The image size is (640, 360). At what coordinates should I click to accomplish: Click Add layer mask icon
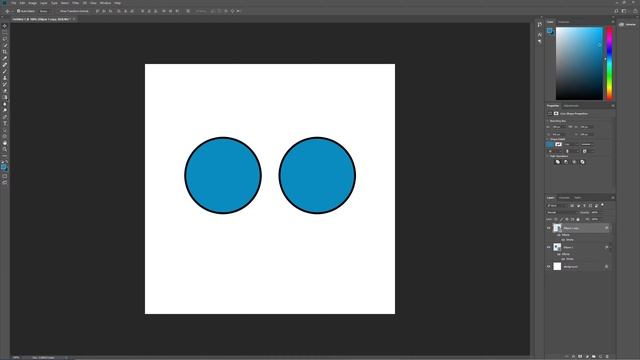580,356
